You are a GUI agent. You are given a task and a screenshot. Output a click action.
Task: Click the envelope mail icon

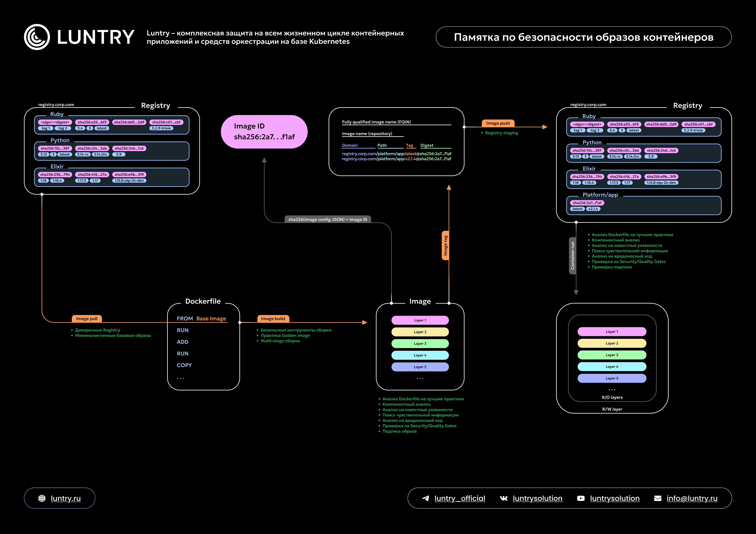coord(658,498)
